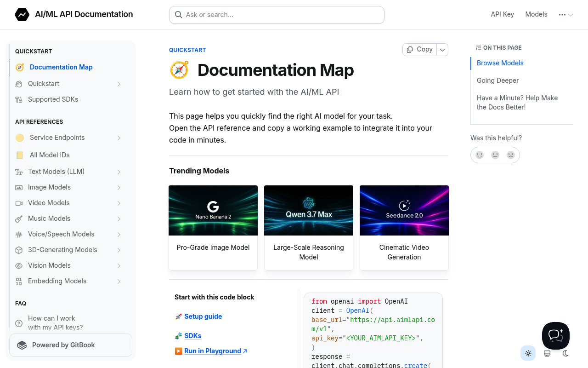
Task: Expand the Service Endpoints section
Action: tap(119, 138)
